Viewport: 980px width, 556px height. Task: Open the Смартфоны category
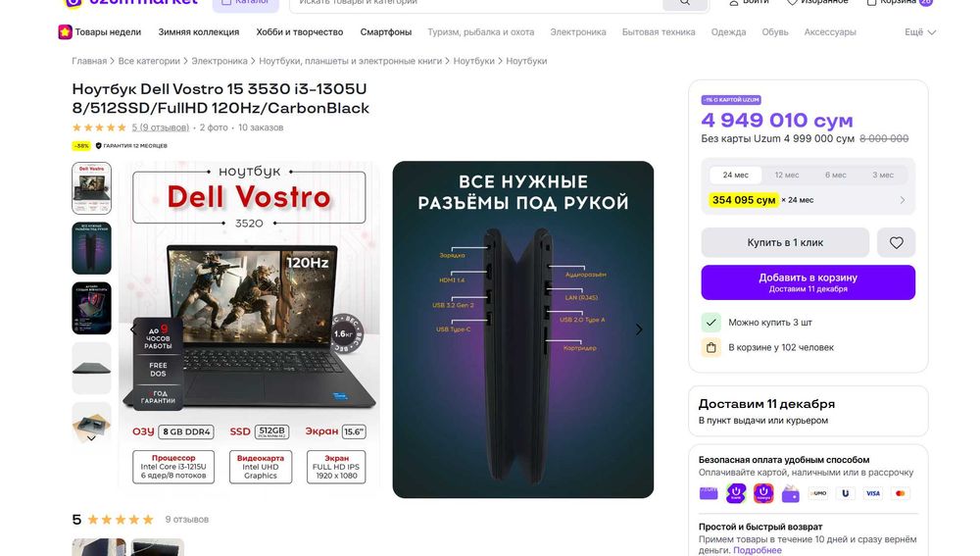385,32
